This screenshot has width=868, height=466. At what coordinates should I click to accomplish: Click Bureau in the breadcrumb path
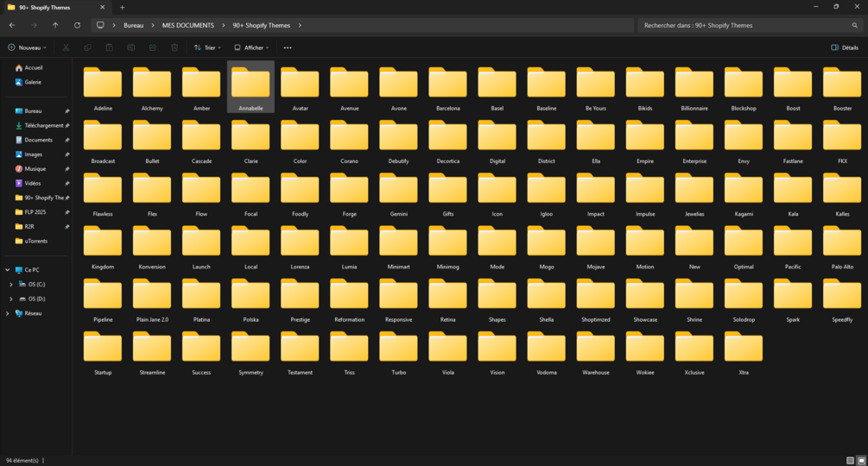[x=133, y=25]
